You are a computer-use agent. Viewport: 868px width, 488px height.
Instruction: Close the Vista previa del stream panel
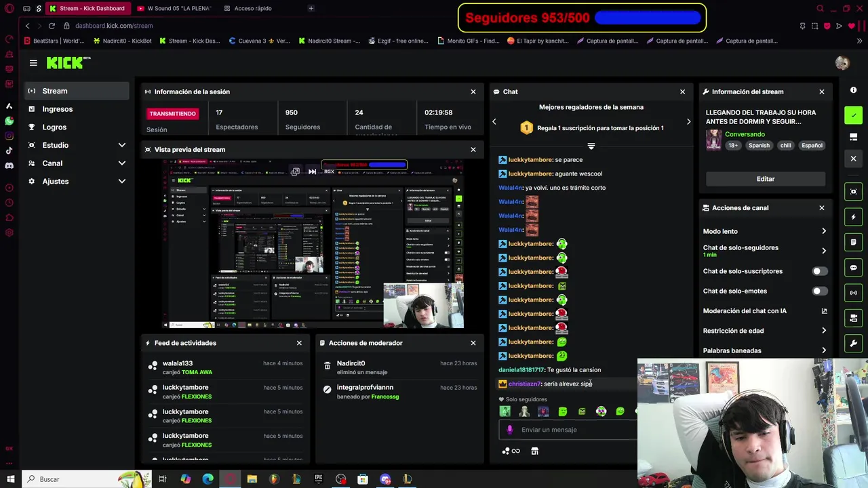[473, 149]
